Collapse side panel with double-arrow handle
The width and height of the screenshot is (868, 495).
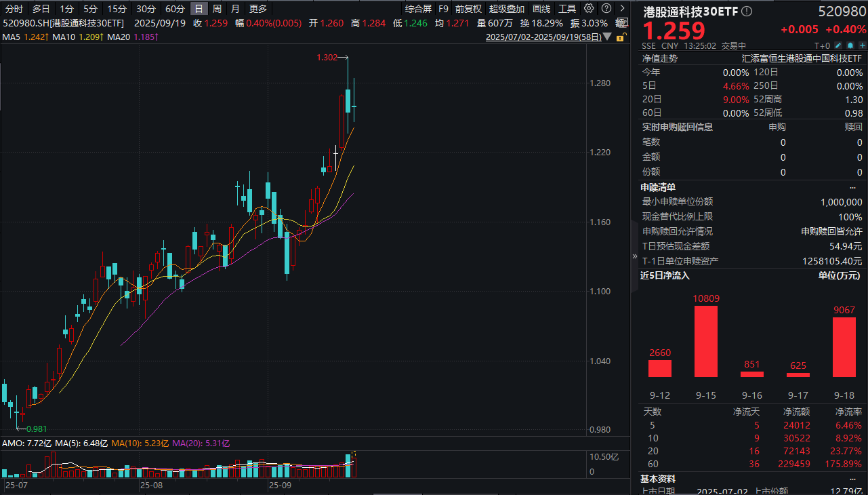(635, 257)
